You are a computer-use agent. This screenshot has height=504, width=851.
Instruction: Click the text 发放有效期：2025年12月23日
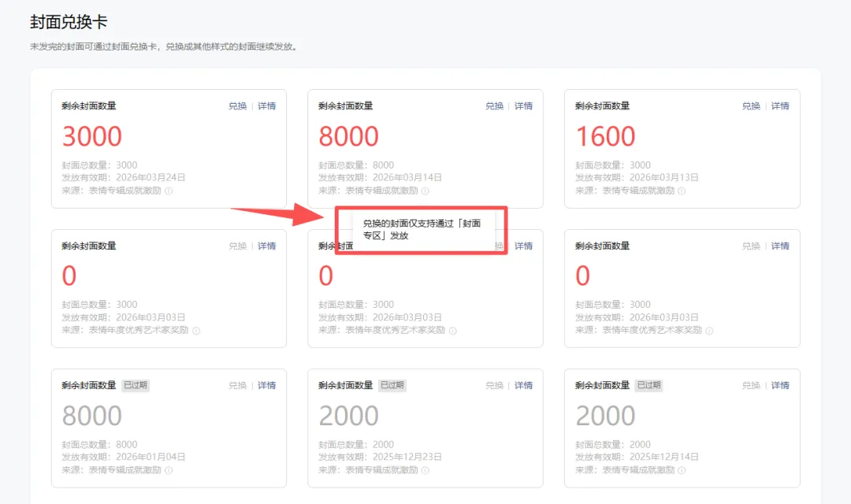pos(380,457)
